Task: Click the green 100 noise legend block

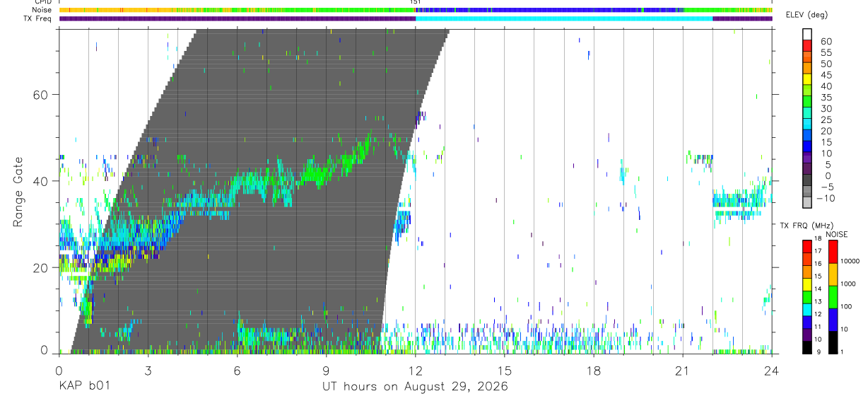Action: tap(832, 297)
